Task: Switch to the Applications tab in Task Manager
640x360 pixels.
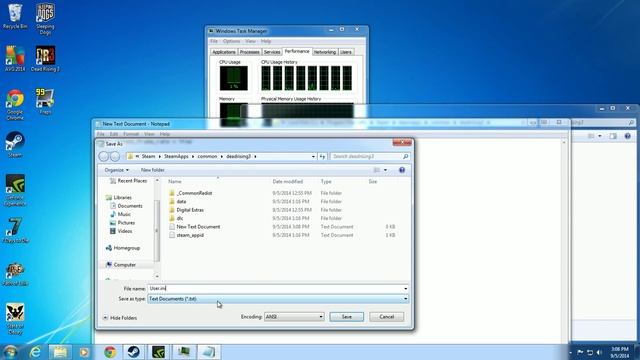Action: tap(224, 52)
